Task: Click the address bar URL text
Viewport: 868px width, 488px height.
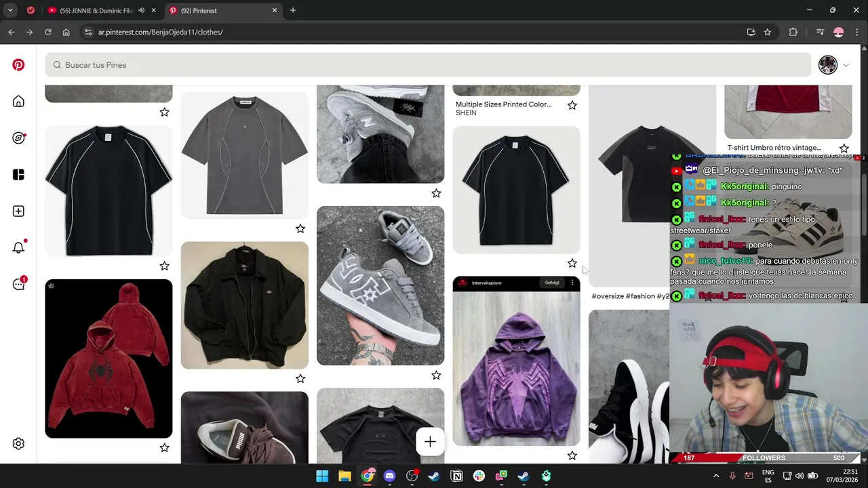Action: (160, 32)
